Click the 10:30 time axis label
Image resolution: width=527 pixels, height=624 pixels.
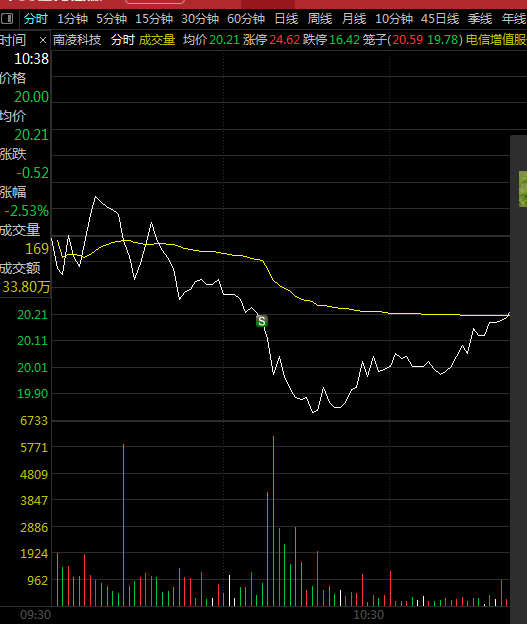[x=369, y=615]
